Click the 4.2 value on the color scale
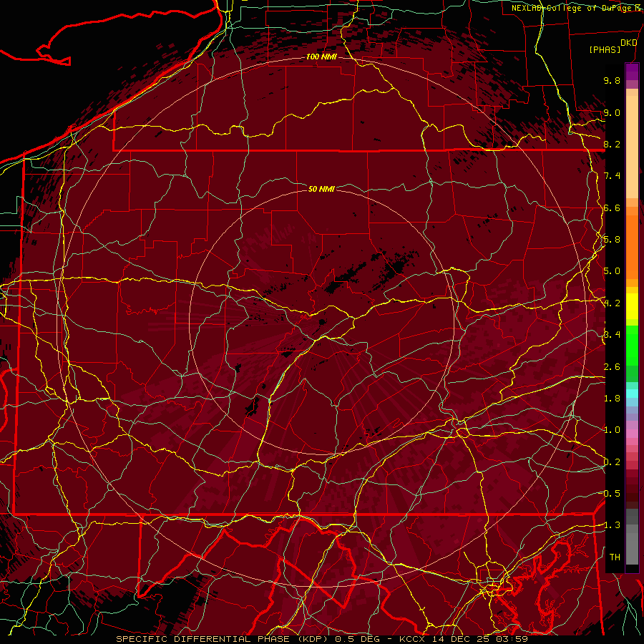 [612, 303]
